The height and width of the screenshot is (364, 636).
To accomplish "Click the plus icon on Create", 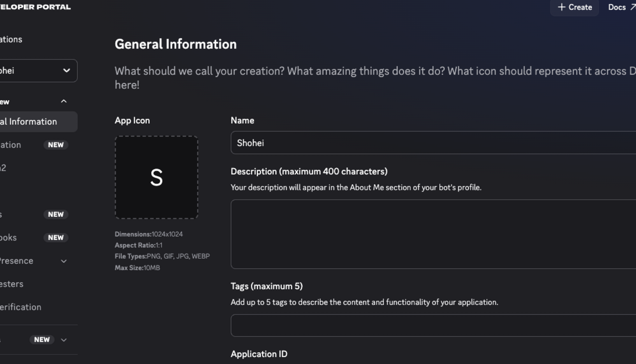I will tap(562, 7).
